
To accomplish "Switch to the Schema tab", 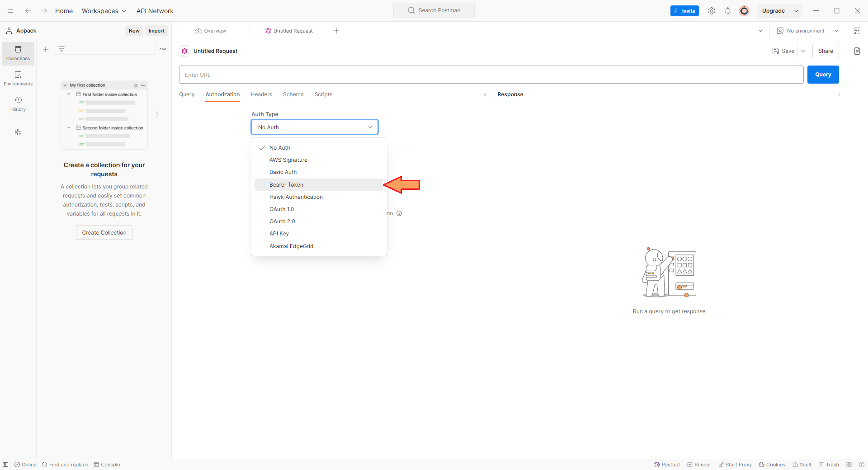I will pos(293,94).
